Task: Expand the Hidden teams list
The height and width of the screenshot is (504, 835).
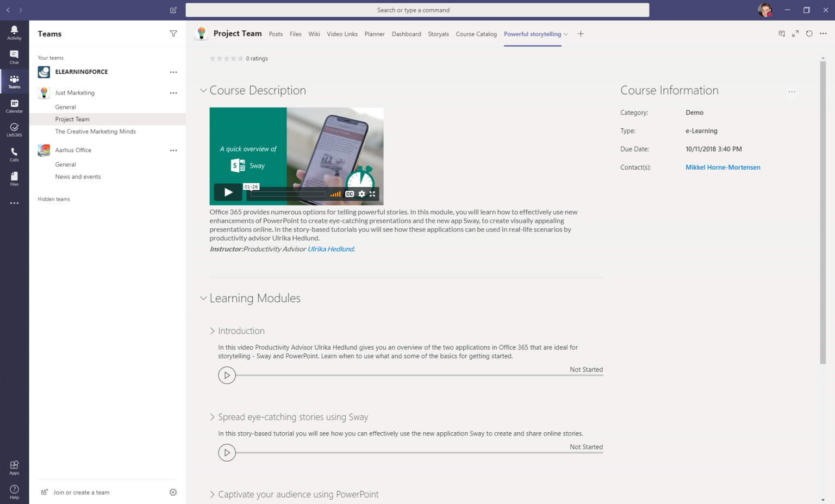Action: tap(54, 199)
